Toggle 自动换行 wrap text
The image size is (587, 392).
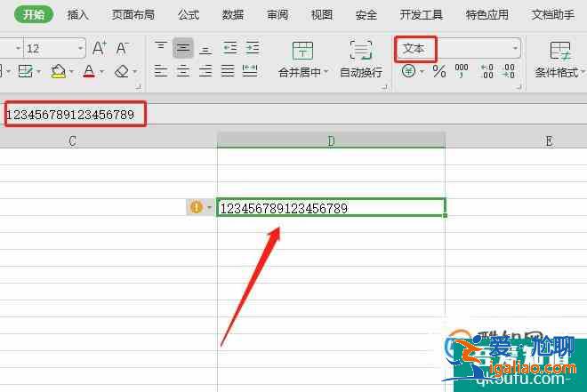point(361,59)
